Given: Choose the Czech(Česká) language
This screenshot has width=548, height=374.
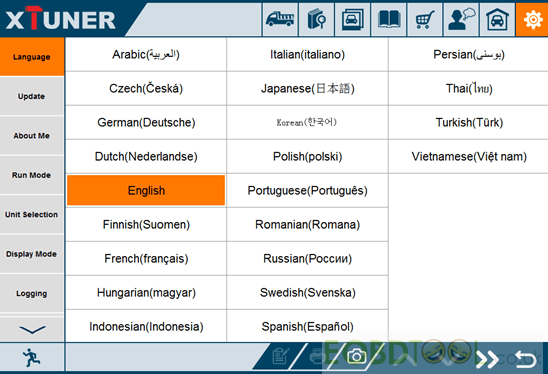Looking at the screenshot, I should point(146,88).
